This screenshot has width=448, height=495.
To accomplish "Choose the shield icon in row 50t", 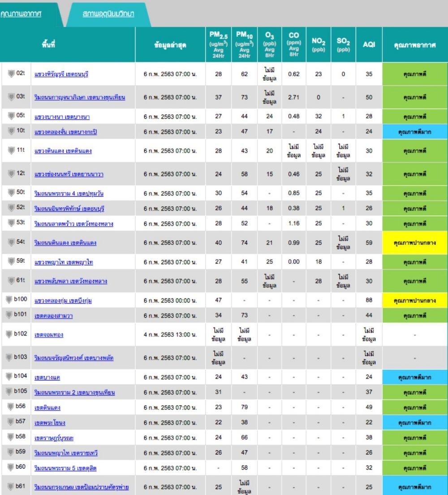I will click(x=11, y=193).
